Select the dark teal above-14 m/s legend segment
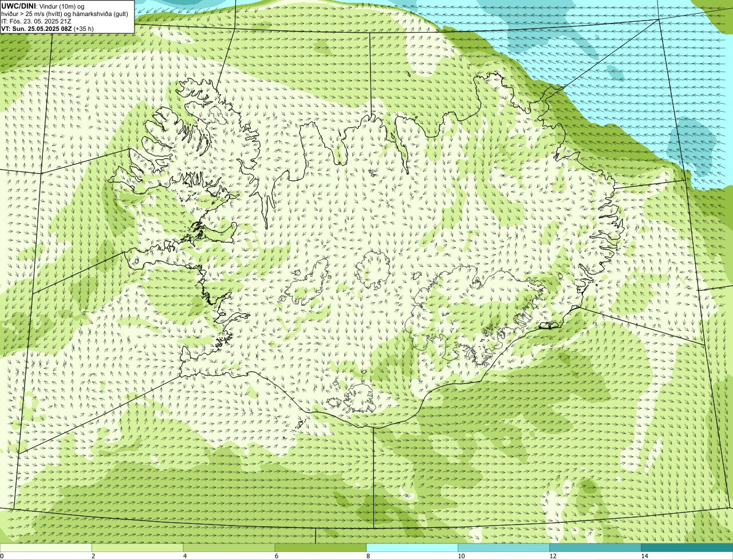733x560 pixels. (687, 547)
